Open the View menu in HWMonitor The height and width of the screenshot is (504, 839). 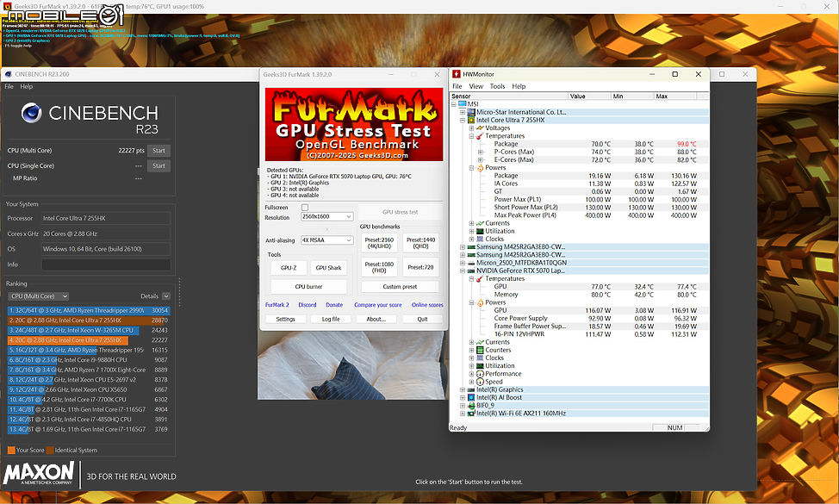[x=475, y=86]
